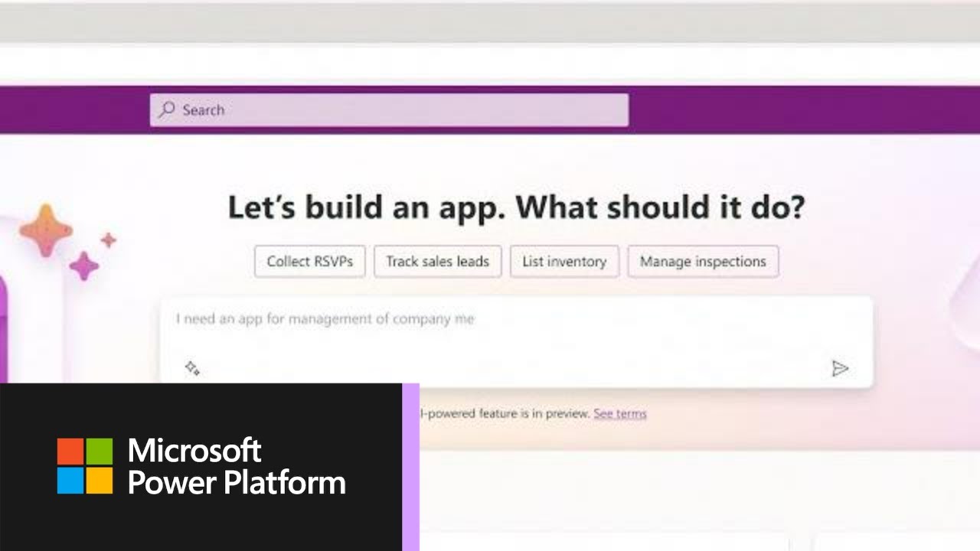Send the prompt with the arrow icon
The width and height of the screenshot is (980, 551).
(x=840, y=369)
